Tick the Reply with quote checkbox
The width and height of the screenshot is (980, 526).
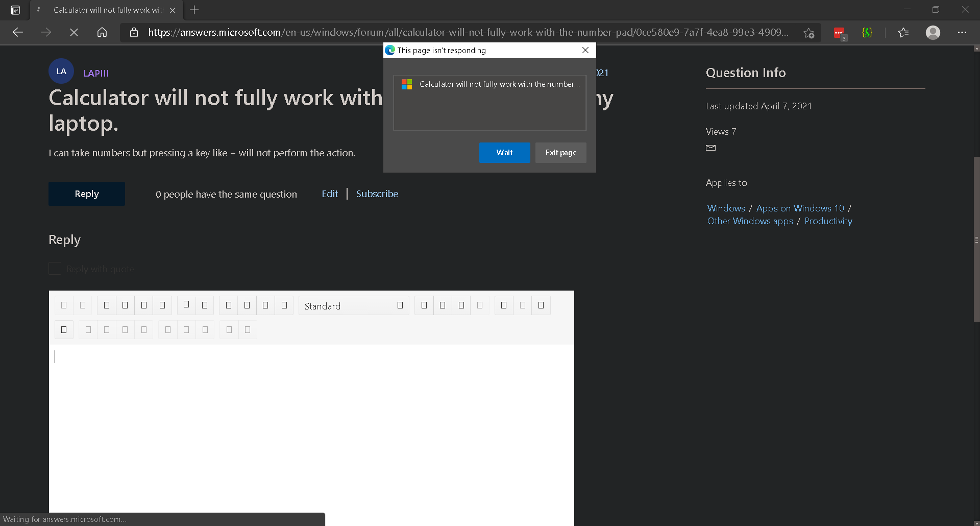[x=55, y=269]
